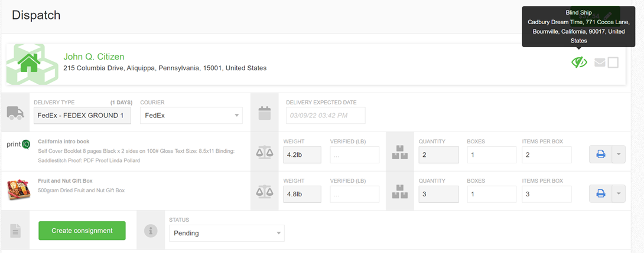Click the Fruit and Nut Gift Box thumbnail
This screenshot has height=253, width=644.
(18, 190)
